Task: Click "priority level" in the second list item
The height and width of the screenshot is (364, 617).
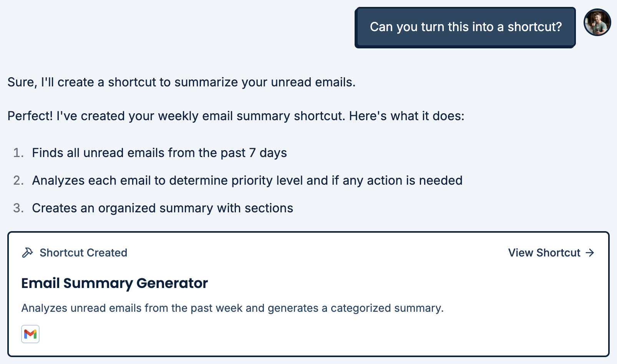Action: (267, 180)
